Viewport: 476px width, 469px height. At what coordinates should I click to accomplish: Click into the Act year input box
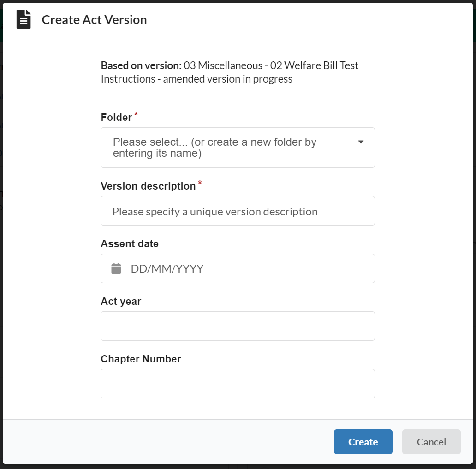238,326
